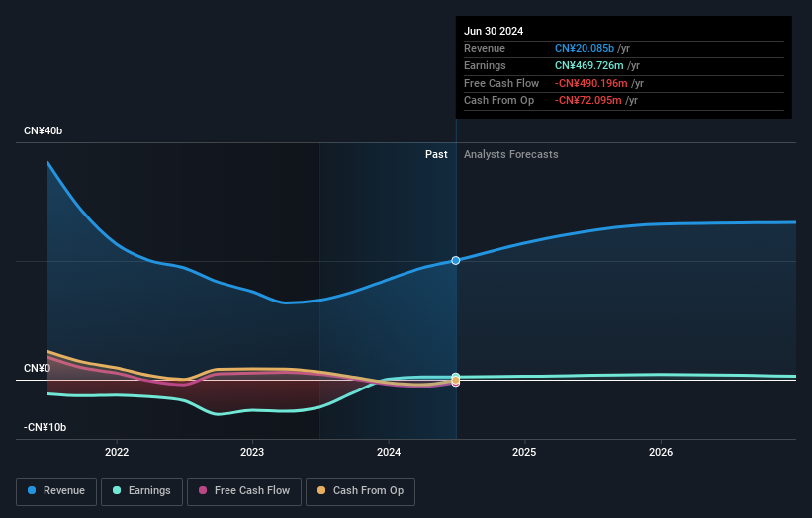
Task: Click the -CN¥490.196m free cash flow value
Action: [590, 83]
